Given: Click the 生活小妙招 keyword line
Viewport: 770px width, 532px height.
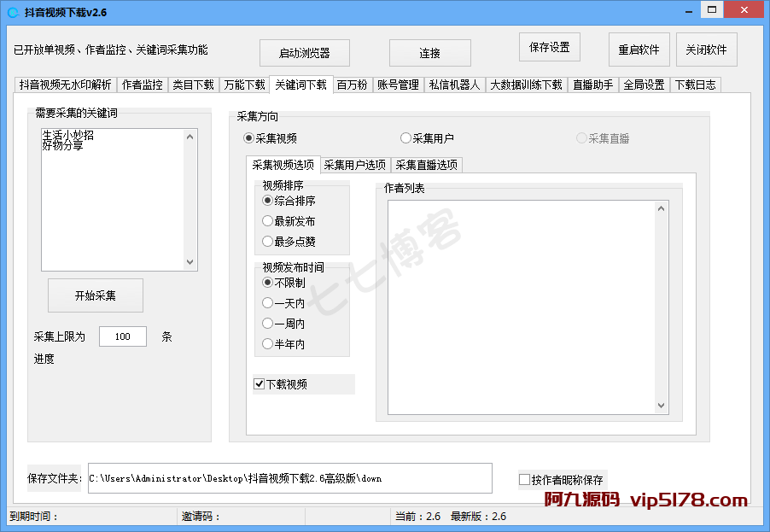Looking at the screenshot, I should [x=67, y=135].
